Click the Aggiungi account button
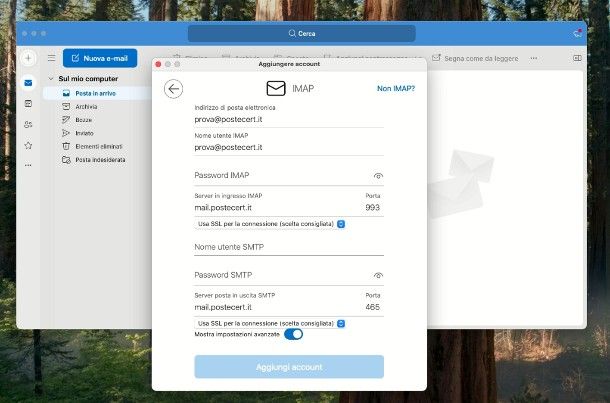Image resolution: width=610 pixels, height=403 pixels. [x=289, y=367]
